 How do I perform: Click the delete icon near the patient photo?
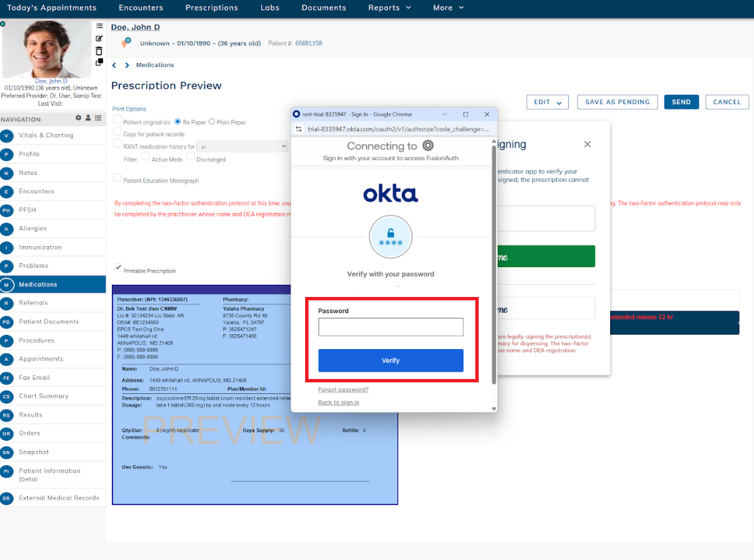98,50
